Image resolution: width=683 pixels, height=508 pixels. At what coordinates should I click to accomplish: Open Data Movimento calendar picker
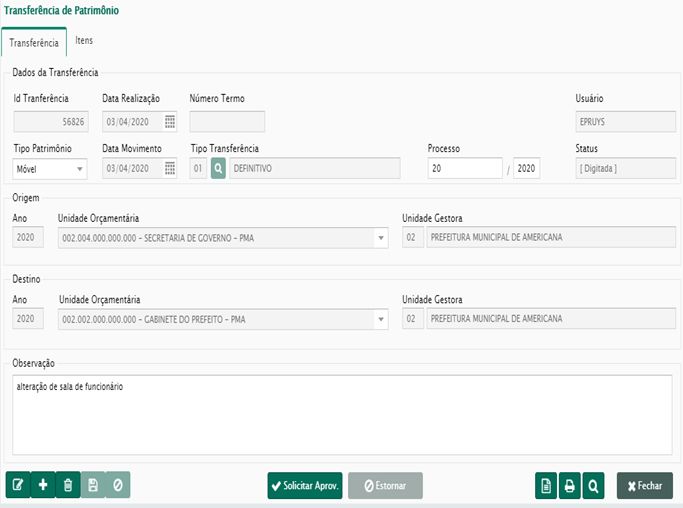[170, 168]
